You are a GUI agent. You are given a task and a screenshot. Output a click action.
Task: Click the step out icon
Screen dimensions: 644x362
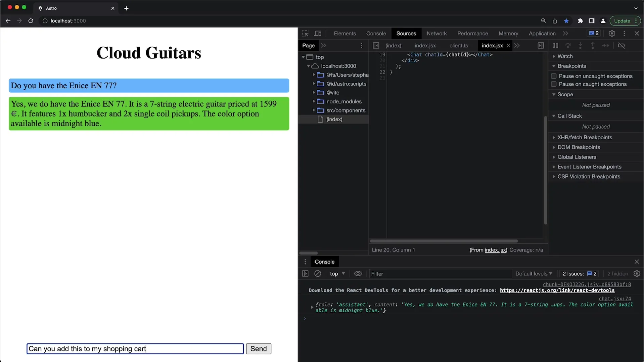coord(593,46)
